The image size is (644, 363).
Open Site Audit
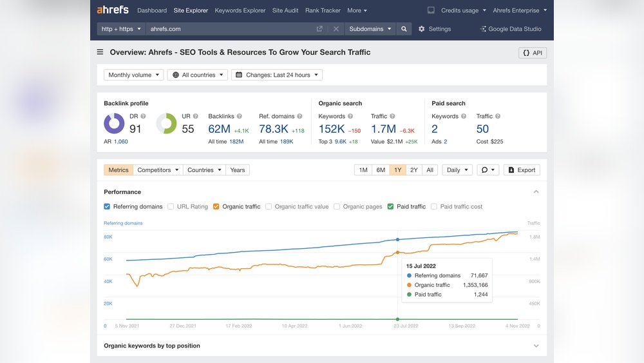click(x=285, y=10)
